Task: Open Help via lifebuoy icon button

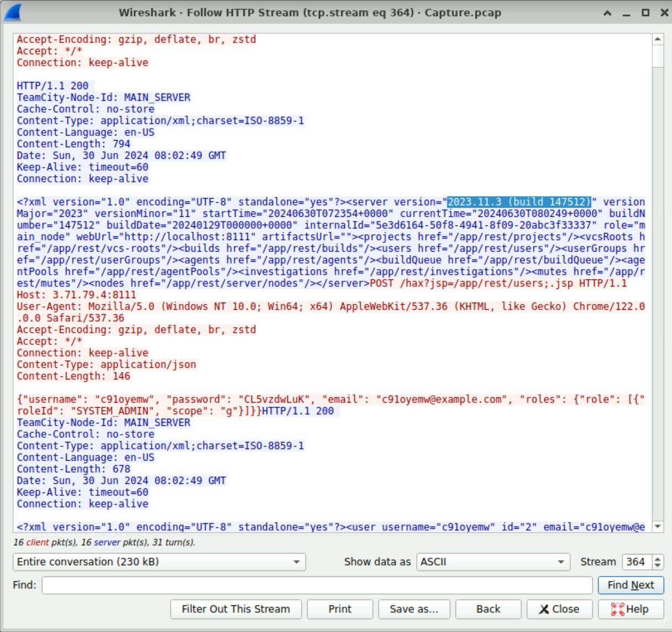Action: pos(631,609)
